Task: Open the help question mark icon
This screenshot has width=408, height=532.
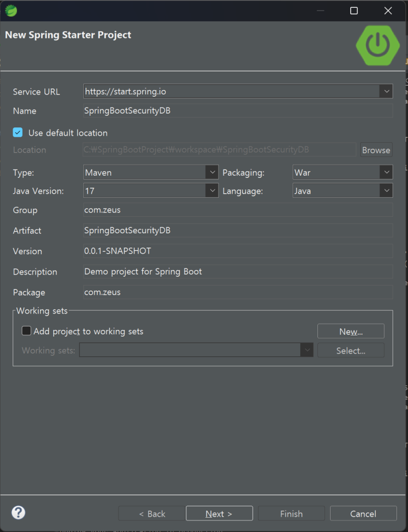Action: point(18,513)
